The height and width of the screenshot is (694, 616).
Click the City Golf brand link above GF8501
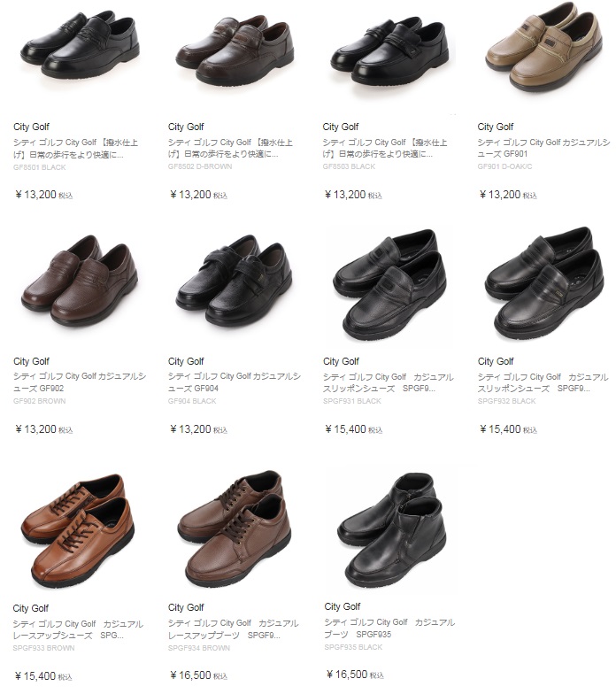[x=32, y=127]
